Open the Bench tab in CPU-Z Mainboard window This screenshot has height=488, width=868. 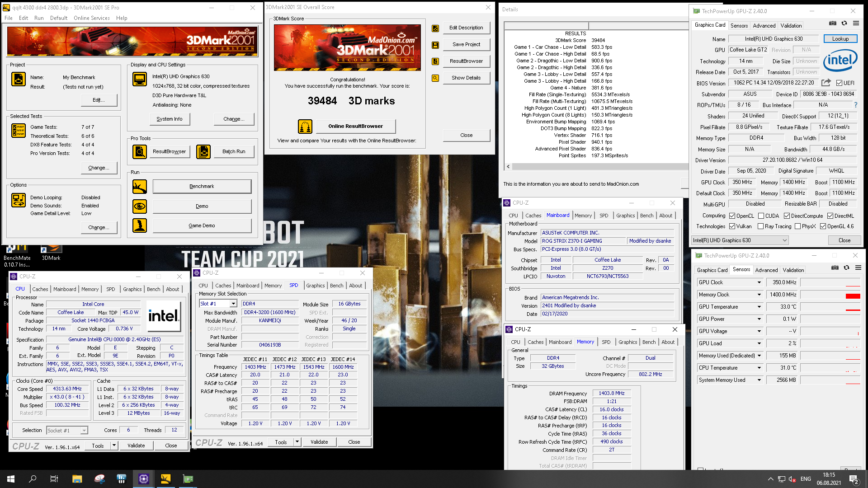(x=646, y=216)
